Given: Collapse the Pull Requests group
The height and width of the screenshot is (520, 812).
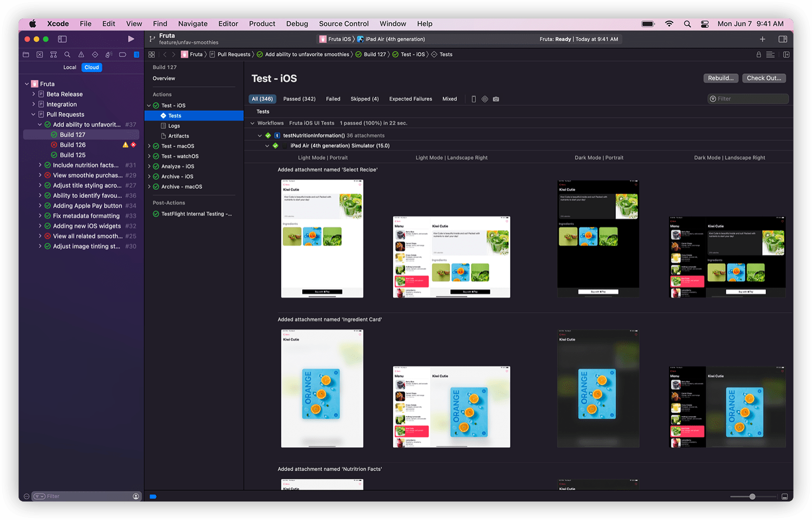Looking at the screenshot, I should (x=33, y=115).
